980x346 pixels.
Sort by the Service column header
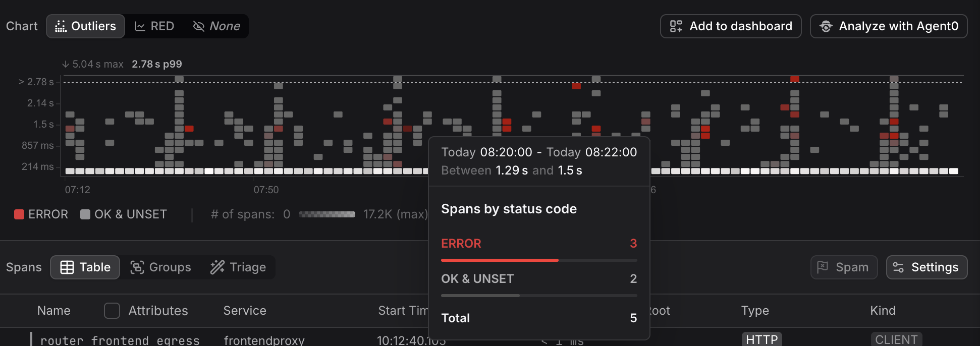click(245, 311)
